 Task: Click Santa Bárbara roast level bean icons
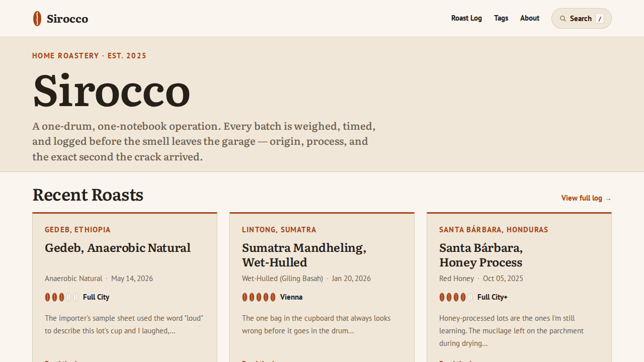[x=456, y=297]
